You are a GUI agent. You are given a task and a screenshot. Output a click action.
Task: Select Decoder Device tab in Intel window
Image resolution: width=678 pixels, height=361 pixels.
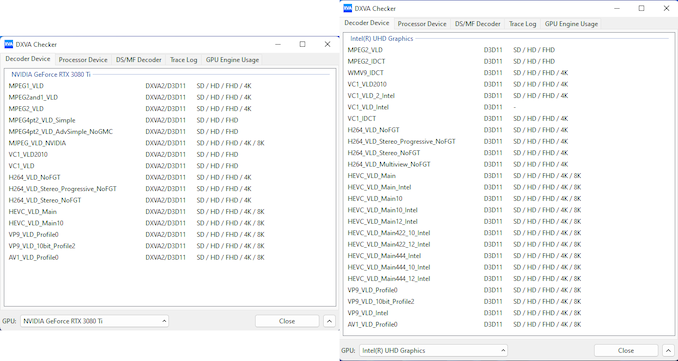pos(367,23)
